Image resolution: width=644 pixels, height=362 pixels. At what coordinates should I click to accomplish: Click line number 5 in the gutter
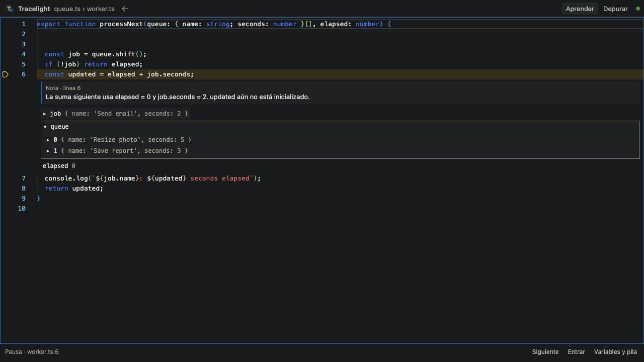pos(23,64)
